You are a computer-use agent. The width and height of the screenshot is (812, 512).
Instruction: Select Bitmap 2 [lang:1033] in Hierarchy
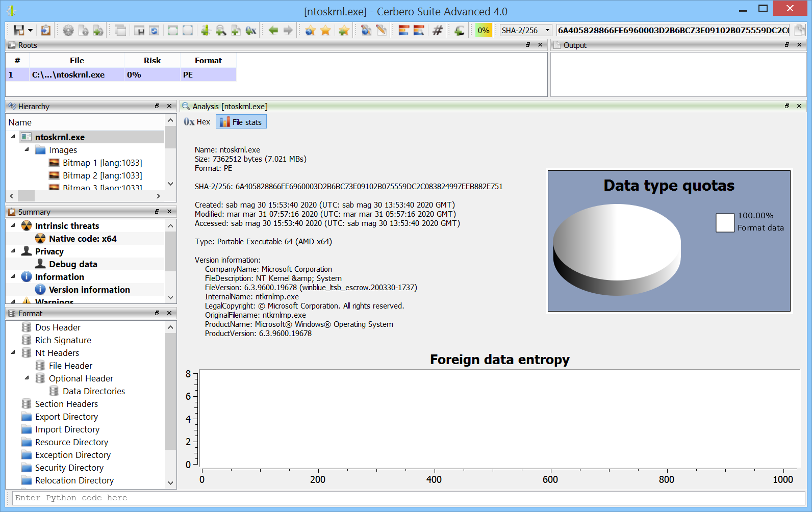102,175
